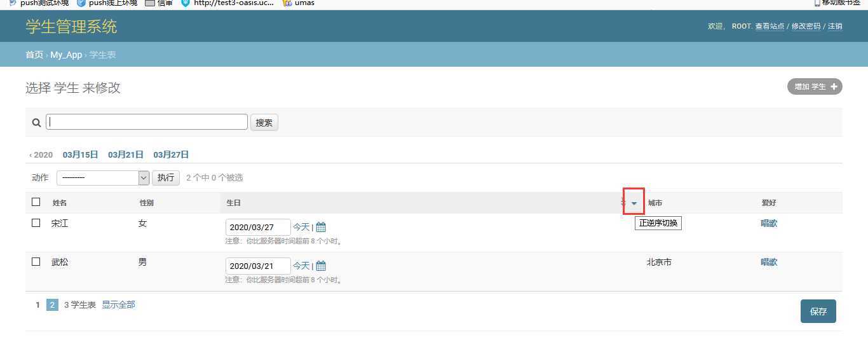Select the checkbox for 武松
This screenshot has width=868, height=363.
36,262
